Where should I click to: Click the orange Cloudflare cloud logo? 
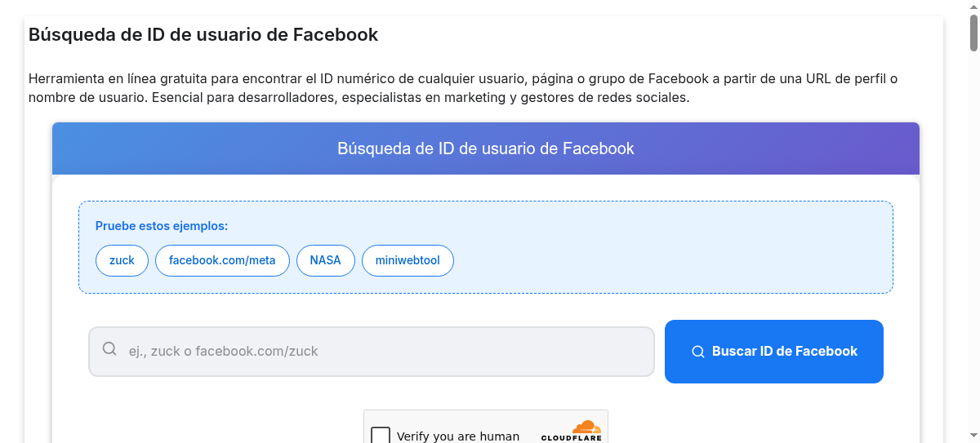click(586, 427)
